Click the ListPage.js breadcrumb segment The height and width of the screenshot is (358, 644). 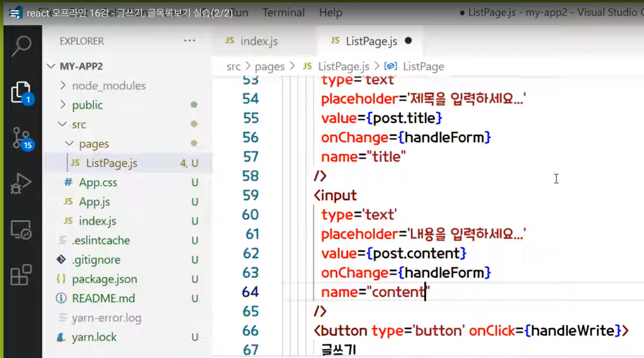(344, 67)
